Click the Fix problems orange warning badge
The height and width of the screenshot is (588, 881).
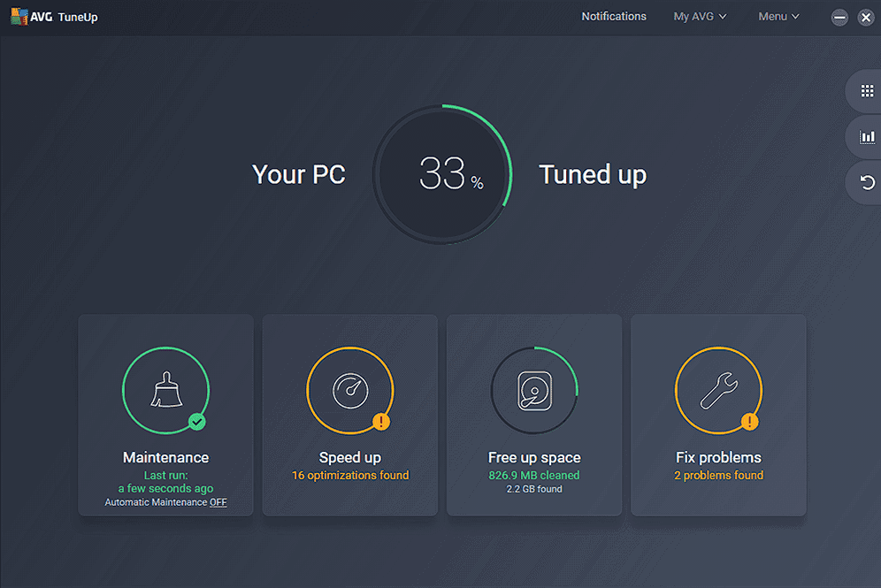(749, 421)
